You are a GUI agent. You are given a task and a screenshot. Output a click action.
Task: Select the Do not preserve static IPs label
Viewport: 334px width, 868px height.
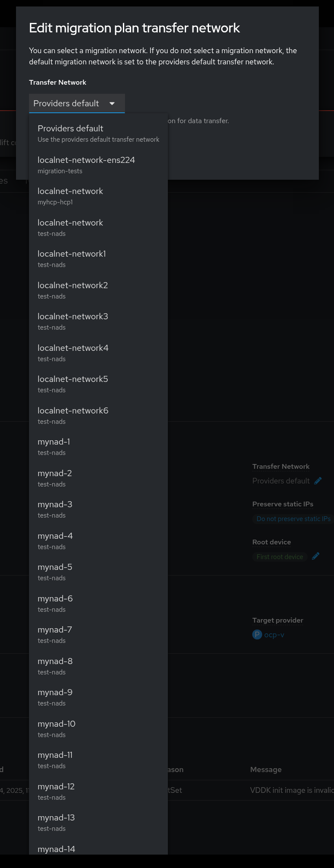point(293,519)
